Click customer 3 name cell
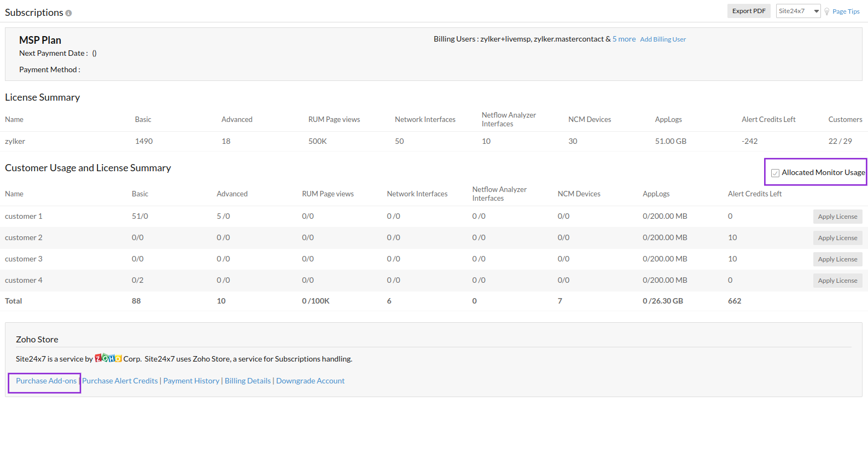Image resolution: width=868 pixels, height=454 pixels. pyautogui.click(x=24, y=259)
